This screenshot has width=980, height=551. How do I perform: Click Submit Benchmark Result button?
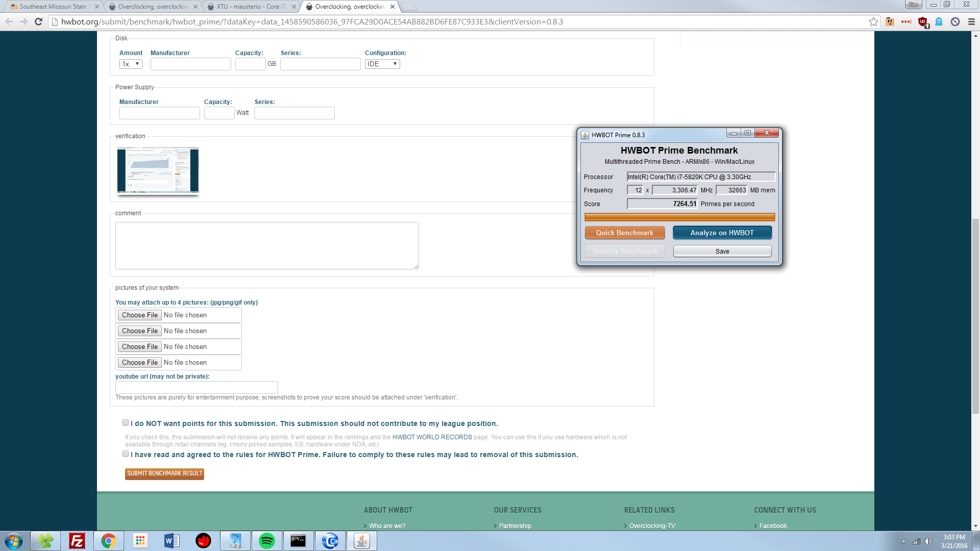164,473
